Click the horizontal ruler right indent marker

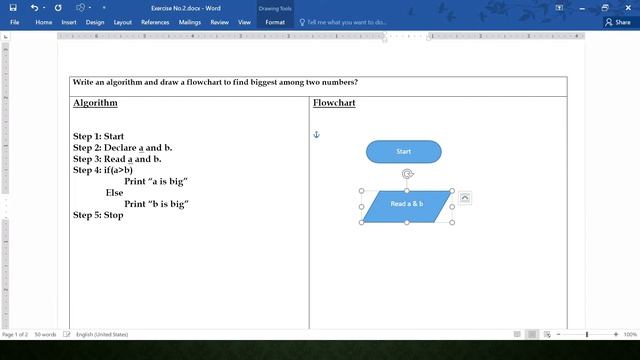point(429,38)
